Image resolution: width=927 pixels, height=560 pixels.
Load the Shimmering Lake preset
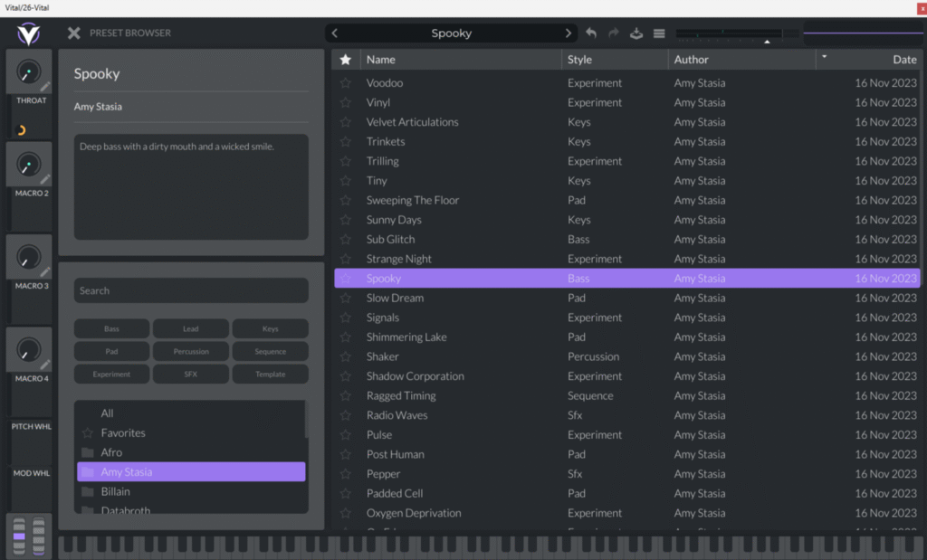click(x=626, y=337)
